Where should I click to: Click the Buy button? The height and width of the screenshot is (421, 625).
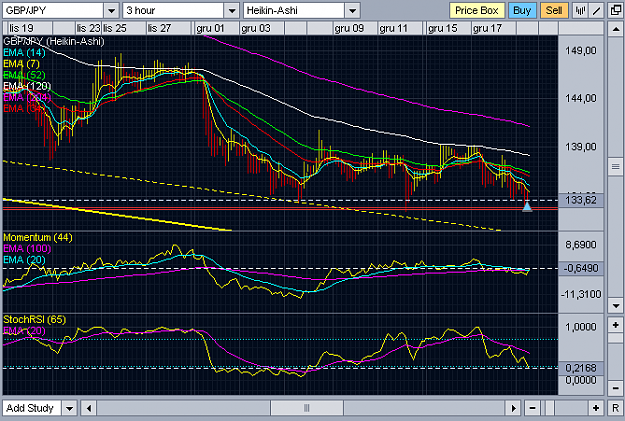(x=522, y=11)
